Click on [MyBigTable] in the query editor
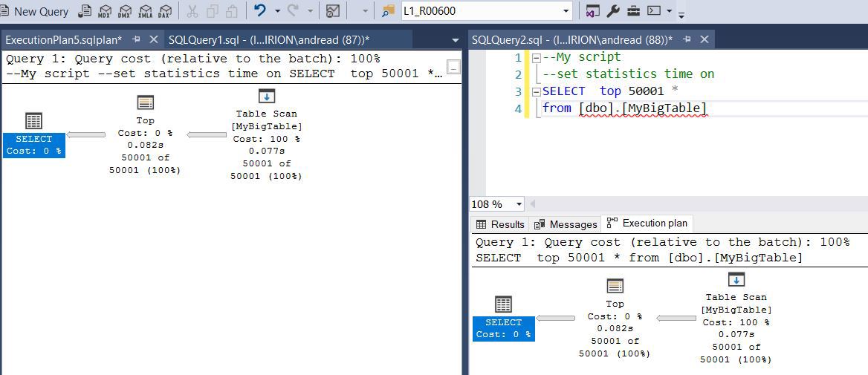Viewport: 868px width, 375px height. [x=664, y=108]
